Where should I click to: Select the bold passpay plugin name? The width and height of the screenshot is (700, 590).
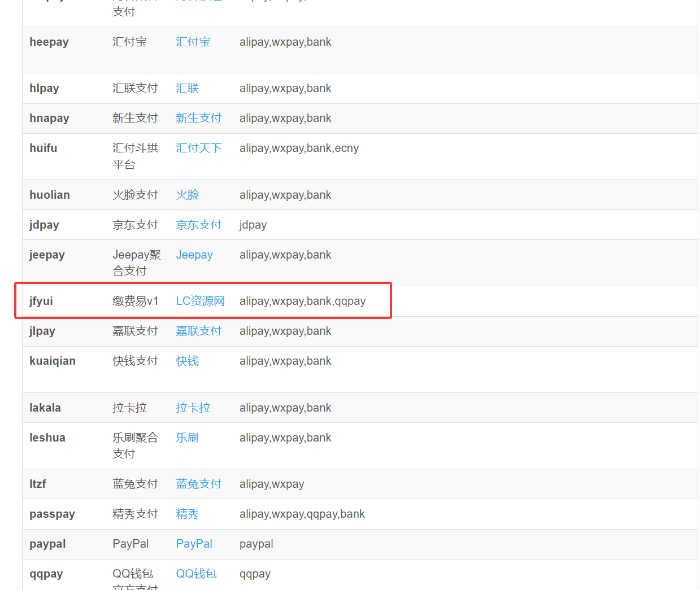click(x=52, y=514)
